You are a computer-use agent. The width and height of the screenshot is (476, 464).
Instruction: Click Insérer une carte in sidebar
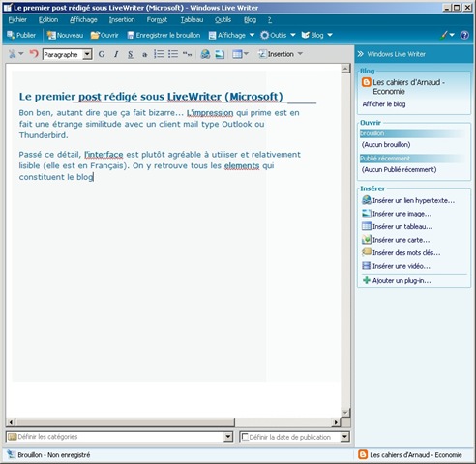[x=396, y=240]
